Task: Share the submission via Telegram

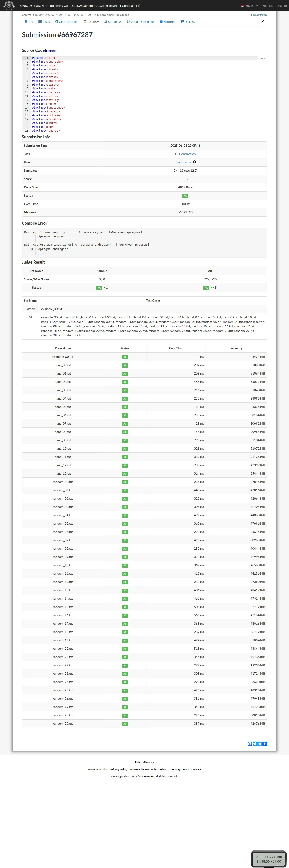Action: [x=260, y=744]
